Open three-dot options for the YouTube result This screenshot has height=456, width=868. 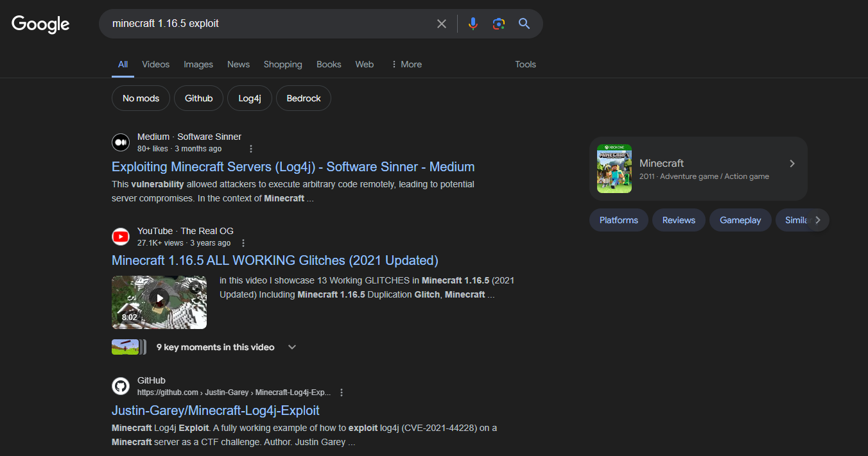243,243
